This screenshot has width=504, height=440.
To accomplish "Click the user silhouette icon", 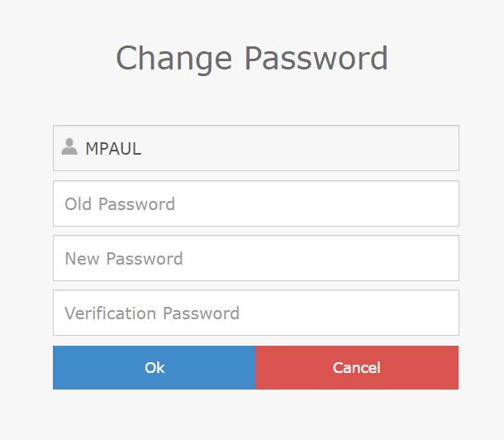I will click(69, 147).
